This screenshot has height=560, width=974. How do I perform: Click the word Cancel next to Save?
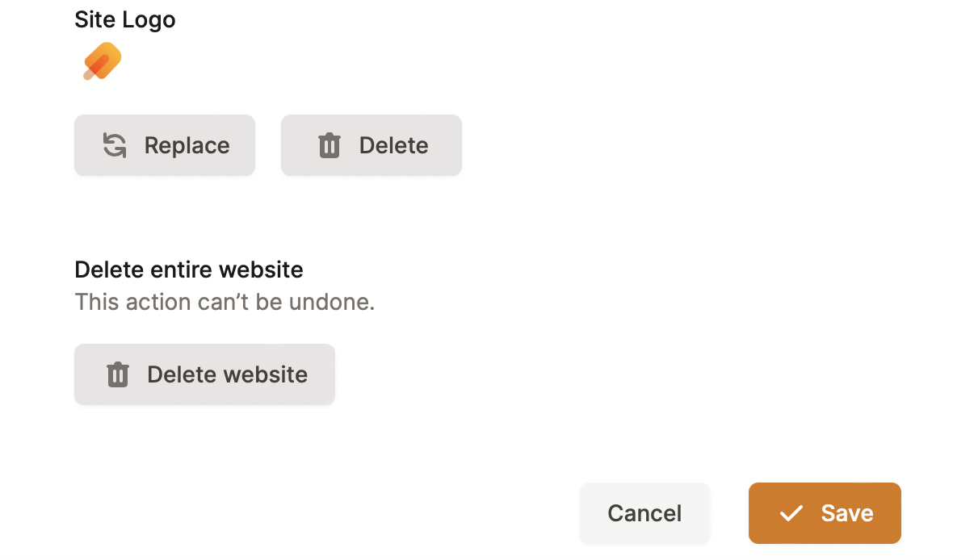tap(644, 513)
